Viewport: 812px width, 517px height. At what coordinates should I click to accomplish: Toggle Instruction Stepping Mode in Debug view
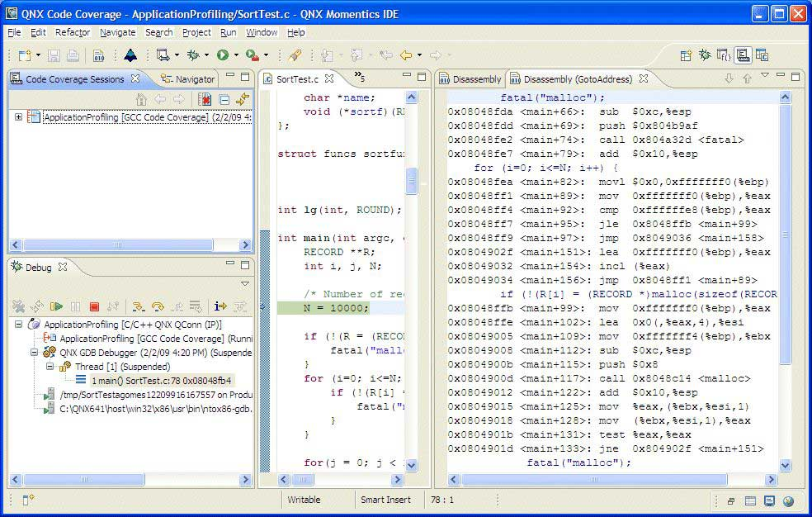pyautogui.click(x=220, y=306)
